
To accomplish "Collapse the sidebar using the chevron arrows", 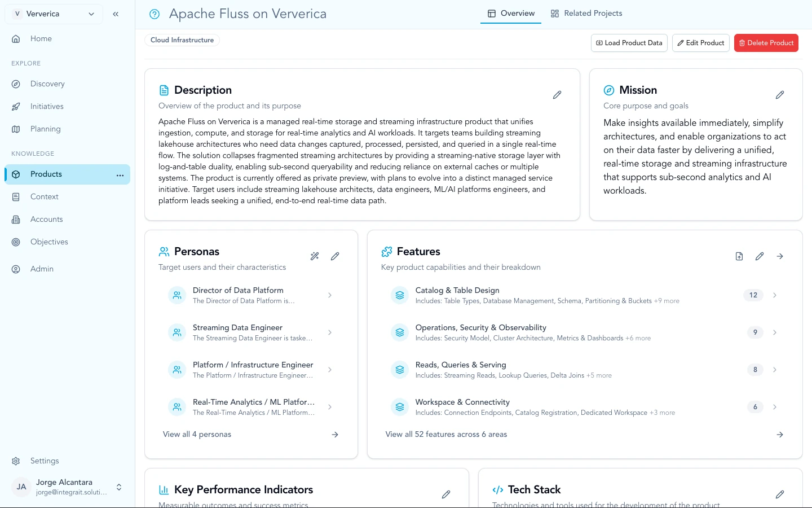I will click(x=116, y=14).
